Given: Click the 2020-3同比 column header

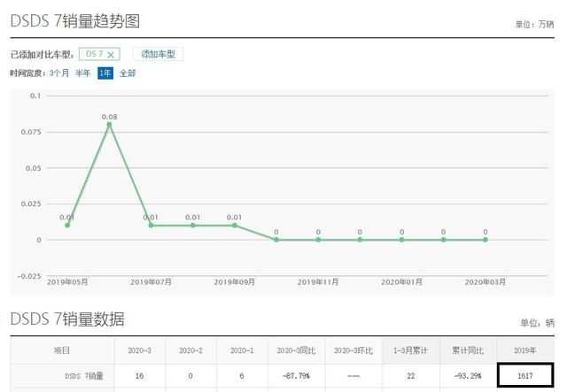Looking at the screenshot, I should tap(296, 350).
